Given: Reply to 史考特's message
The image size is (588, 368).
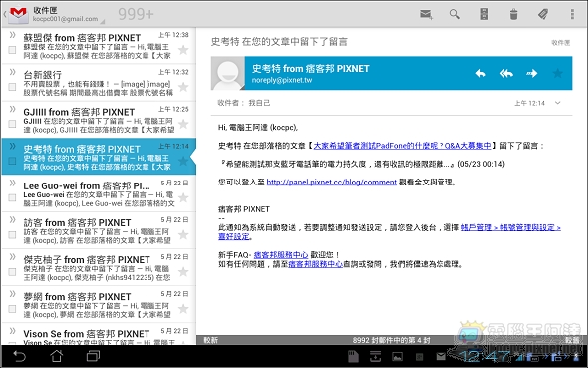Looking at the screenshot, I should click(x=480, y=73).
